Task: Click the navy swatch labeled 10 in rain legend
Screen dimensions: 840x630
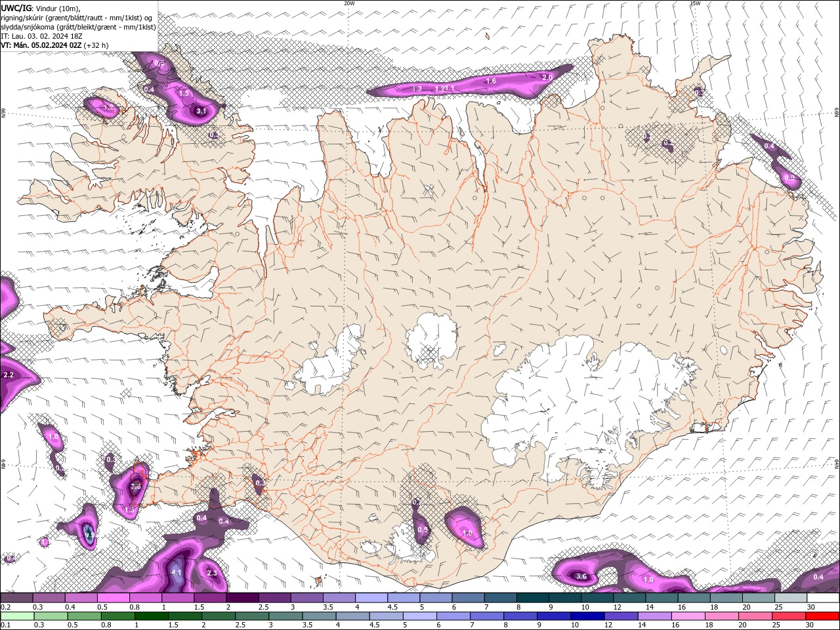Action: pyautogui.click(x=587, y=616)
